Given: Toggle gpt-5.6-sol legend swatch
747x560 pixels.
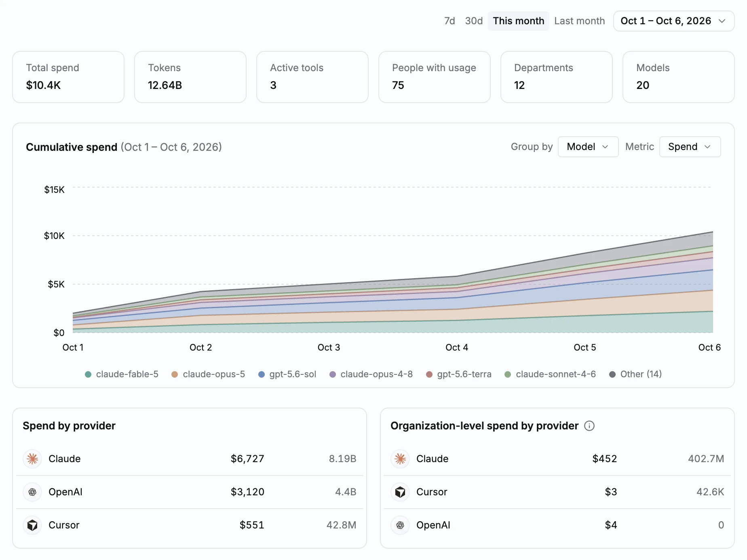Looking at the screenshot, I should click(x=262, y=374).
